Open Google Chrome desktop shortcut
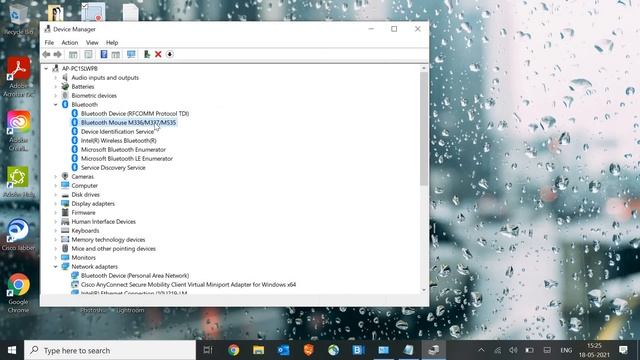Image resolution: width=640 pixels, height=360 pixels. tap(18, 293)
